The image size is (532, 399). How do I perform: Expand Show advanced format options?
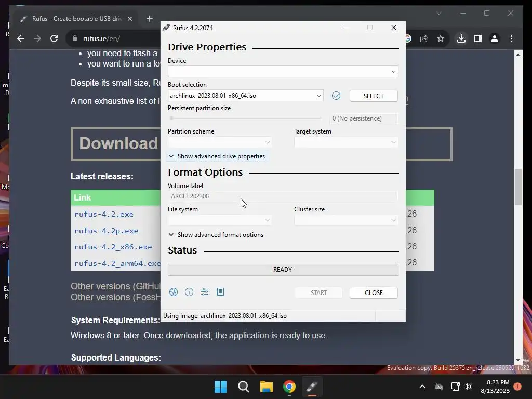click(x=216, y=235)
